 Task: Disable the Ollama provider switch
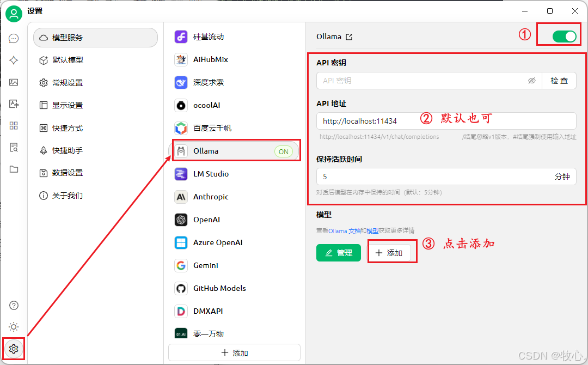click(565, 36)
